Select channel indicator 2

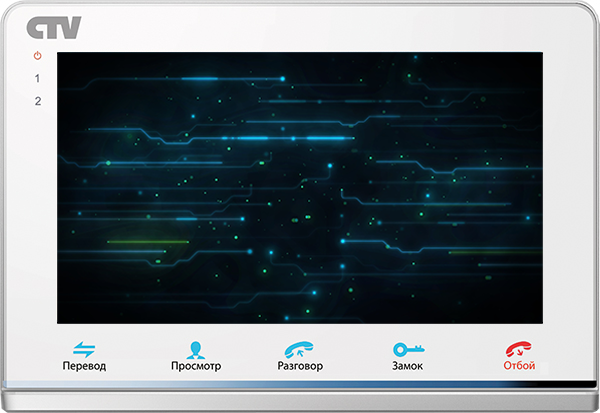click(38, 101)
